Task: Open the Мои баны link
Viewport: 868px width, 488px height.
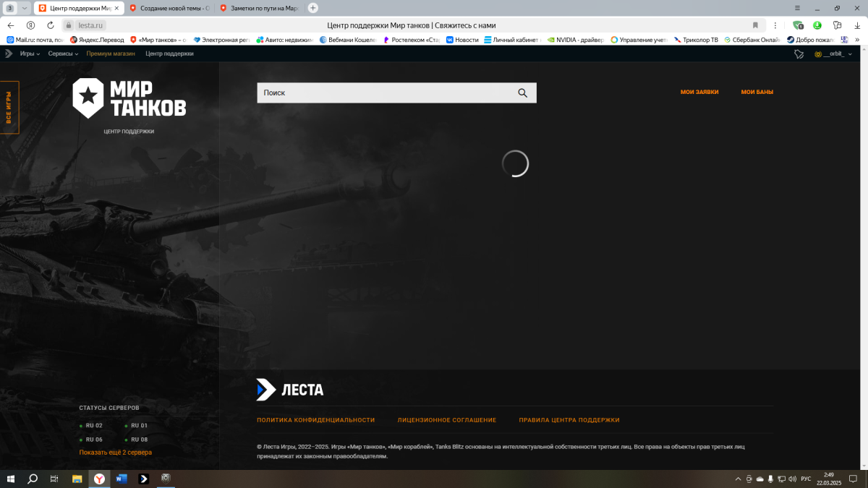Action: tap(757, 93)
